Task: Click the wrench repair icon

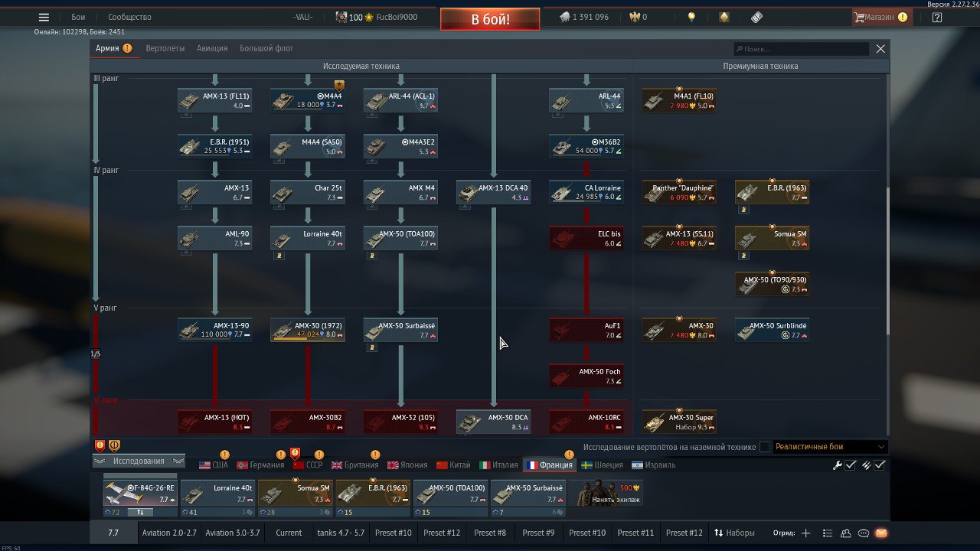Action: (838, 465)
